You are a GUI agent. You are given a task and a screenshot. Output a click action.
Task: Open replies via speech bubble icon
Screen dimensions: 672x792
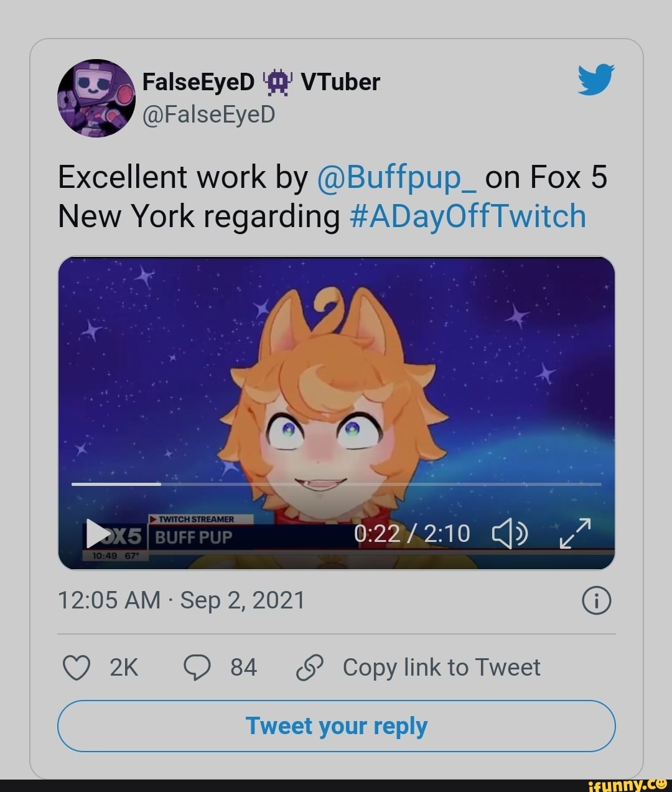197,668
